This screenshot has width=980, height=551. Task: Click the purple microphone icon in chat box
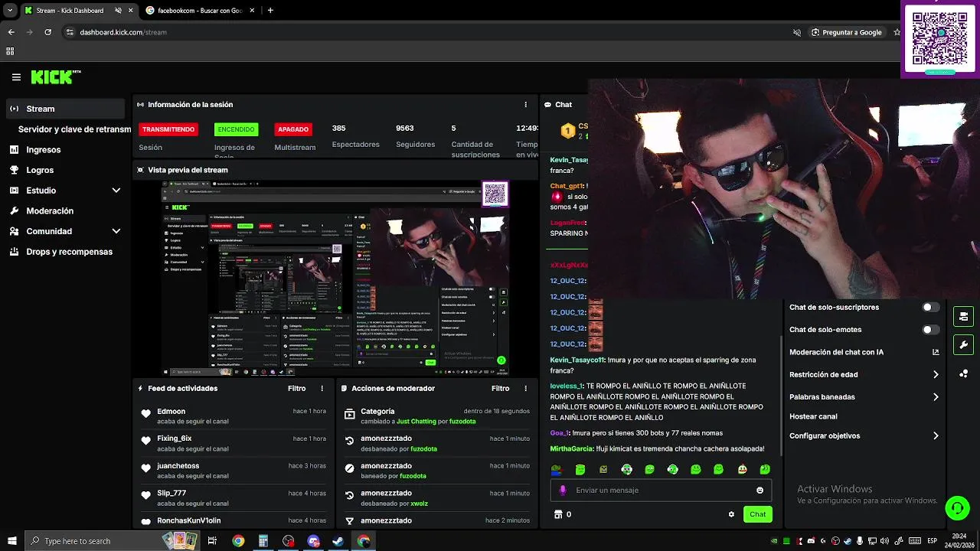point(563,491)
